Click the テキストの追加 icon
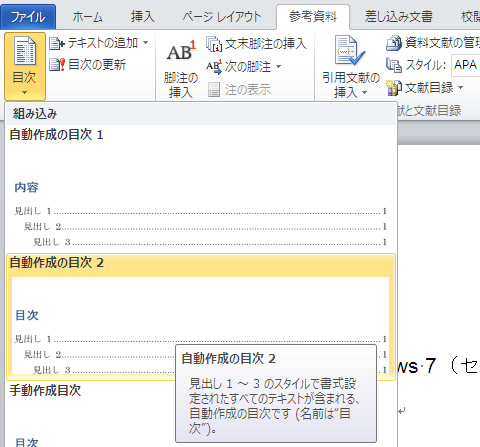Viewport: 480px width, 447px height. click(x=57, y=43)
